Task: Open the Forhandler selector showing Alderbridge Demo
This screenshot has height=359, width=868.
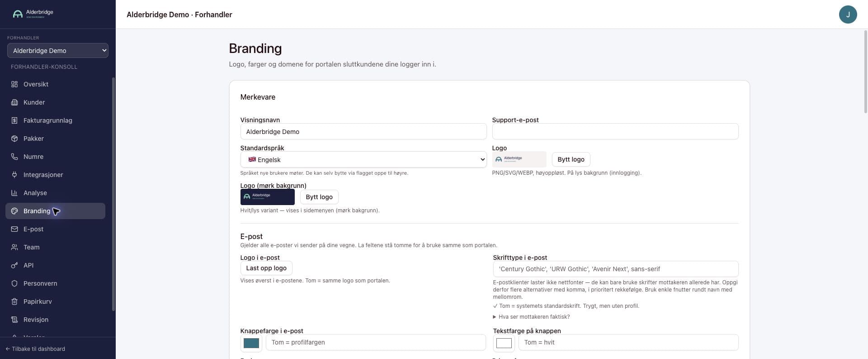Action: point(58,51)
